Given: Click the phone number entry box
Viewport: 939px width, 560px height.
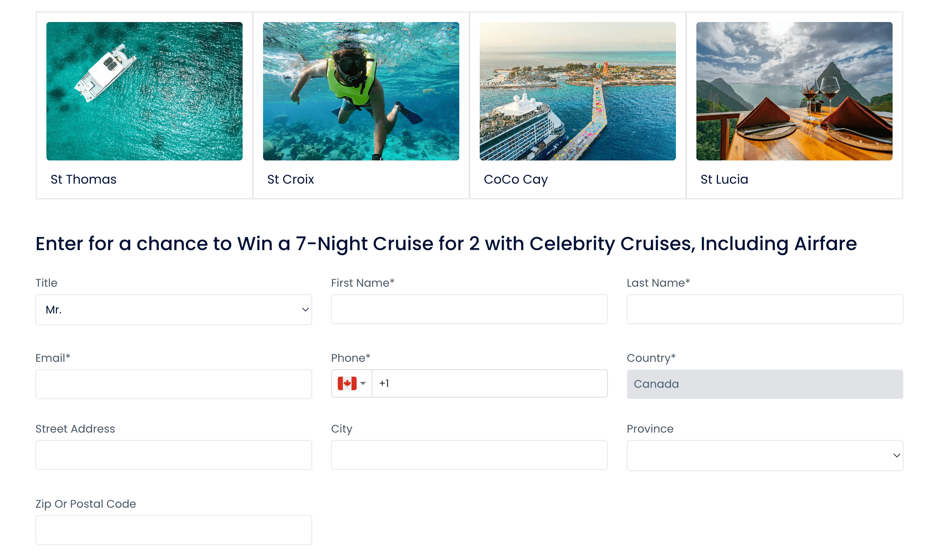Looking at the screenshot, I should click(490, 383).
